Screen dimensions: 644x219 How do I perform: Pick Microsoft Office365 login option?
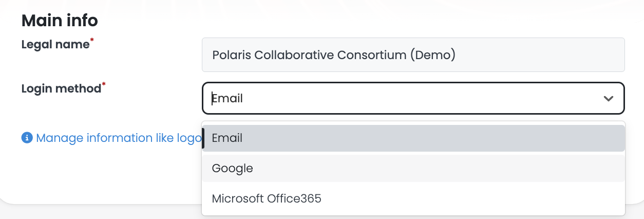pos(413,198)
